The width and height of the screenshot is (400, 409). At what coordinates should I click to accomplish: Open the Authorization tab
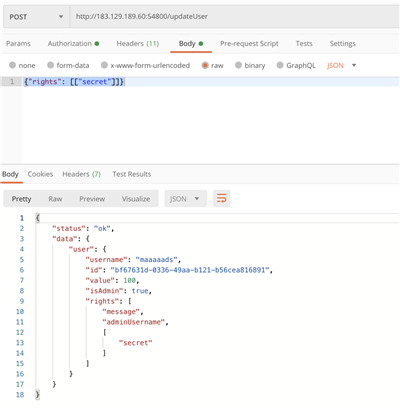pyautogui.click(x=73, y=44)
